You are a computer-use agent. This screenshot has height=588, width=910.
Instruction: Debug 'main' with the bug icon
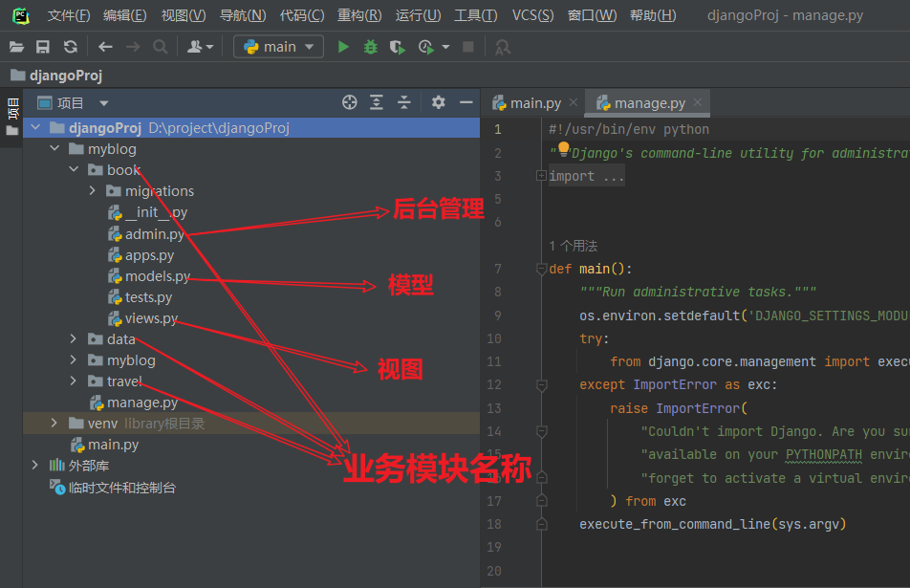(x=370, y=47)
